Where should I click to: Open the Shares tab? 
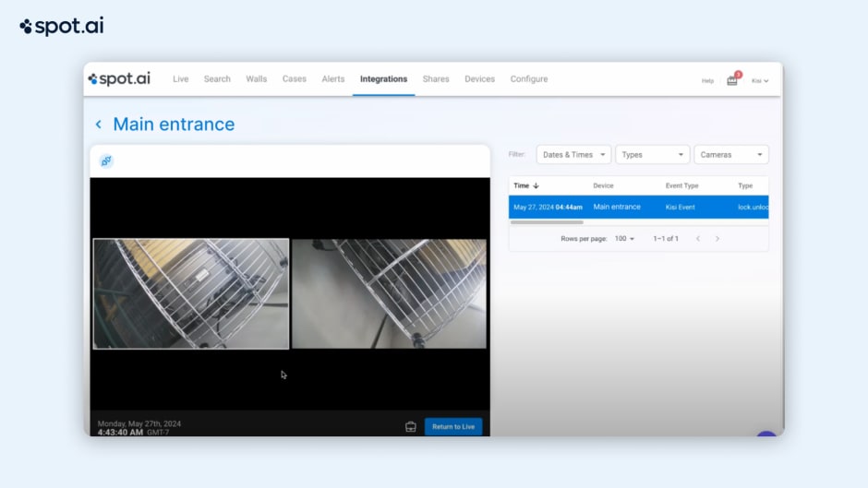(x=436, y=79)
